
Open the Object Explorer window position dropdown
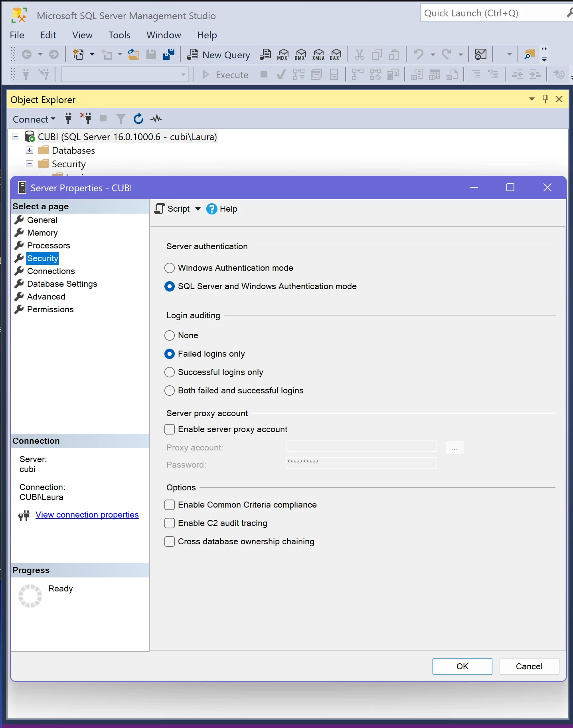pyautogui.click(x=532, y=99)
